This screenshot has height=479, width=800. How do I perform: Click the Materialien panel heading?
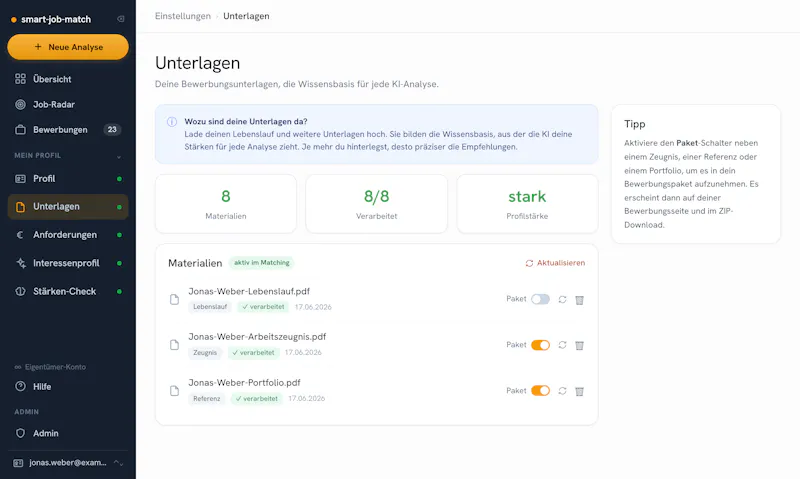click(x=195, y=263)
